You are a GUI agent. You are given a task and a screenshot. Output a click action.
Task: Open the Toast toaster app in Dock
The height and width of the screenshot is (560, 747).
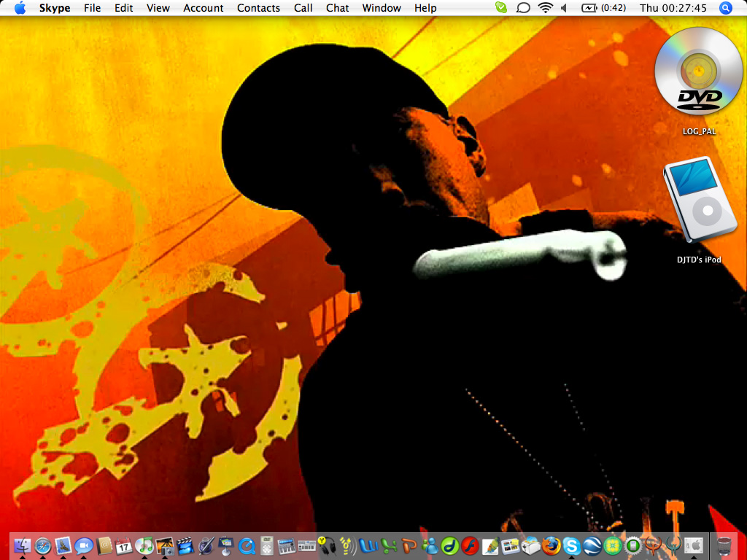[531, 545]
